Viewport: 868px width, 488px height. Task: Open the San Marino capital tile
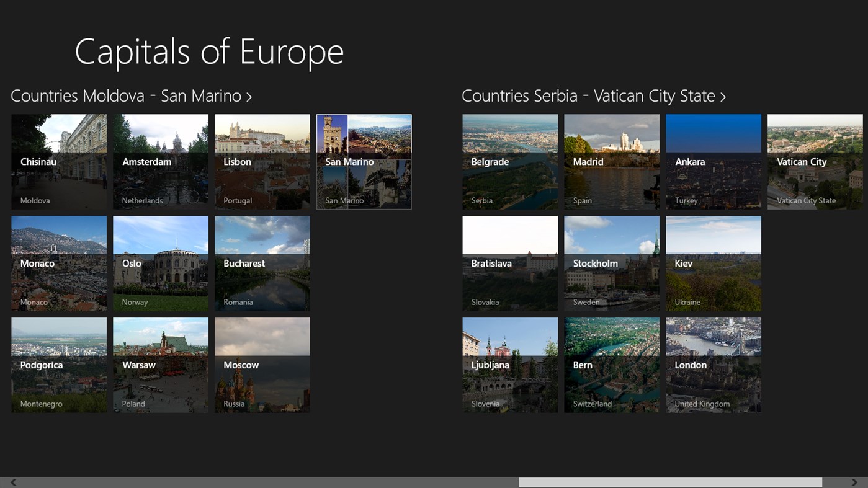point(364,161)
